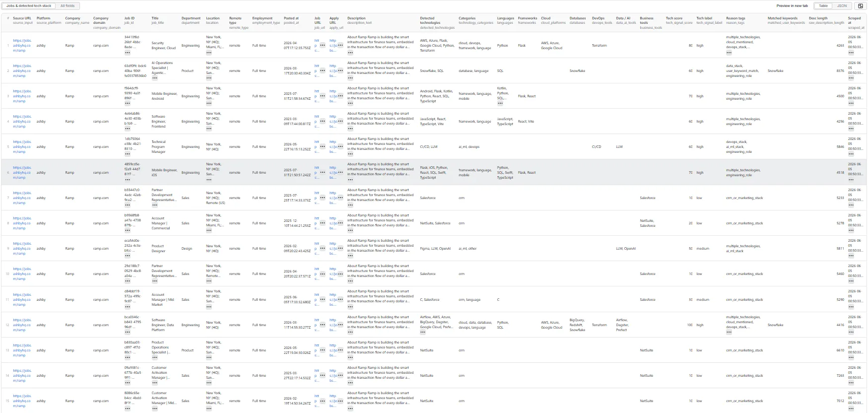868x413 pixels.
Task: Select 'Software Engineer, Data Platform' title cell
Action: (x=163, y=325)
